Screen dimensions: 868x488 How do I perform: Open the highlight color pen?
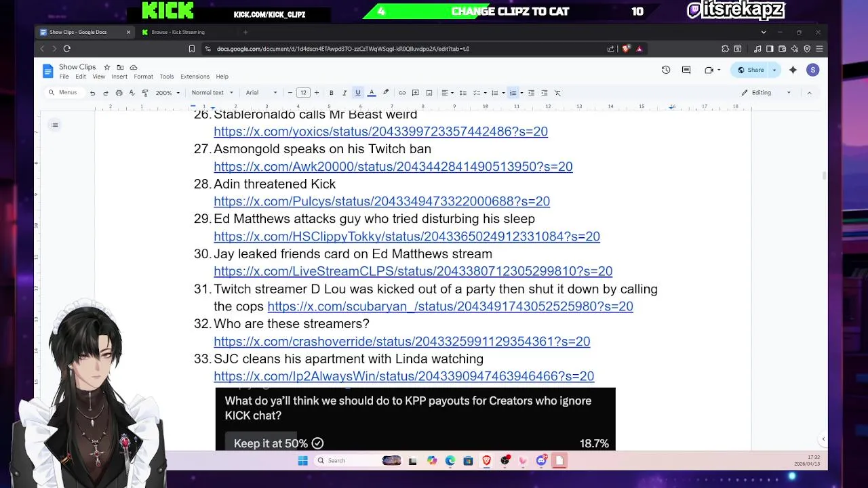tap(386, 93)
